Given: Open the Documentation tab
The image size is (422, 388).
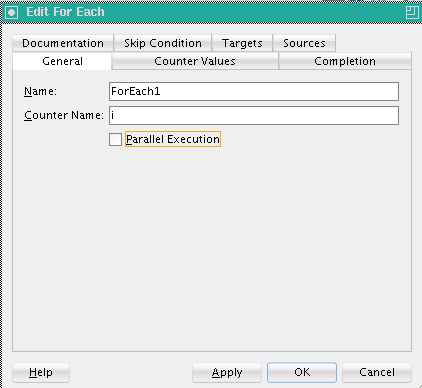Looking at the screenshot, I should click(x=63, y=43).
